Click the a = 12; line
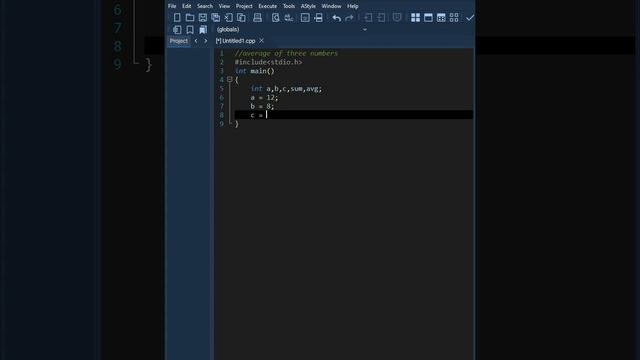 point(264,98)
